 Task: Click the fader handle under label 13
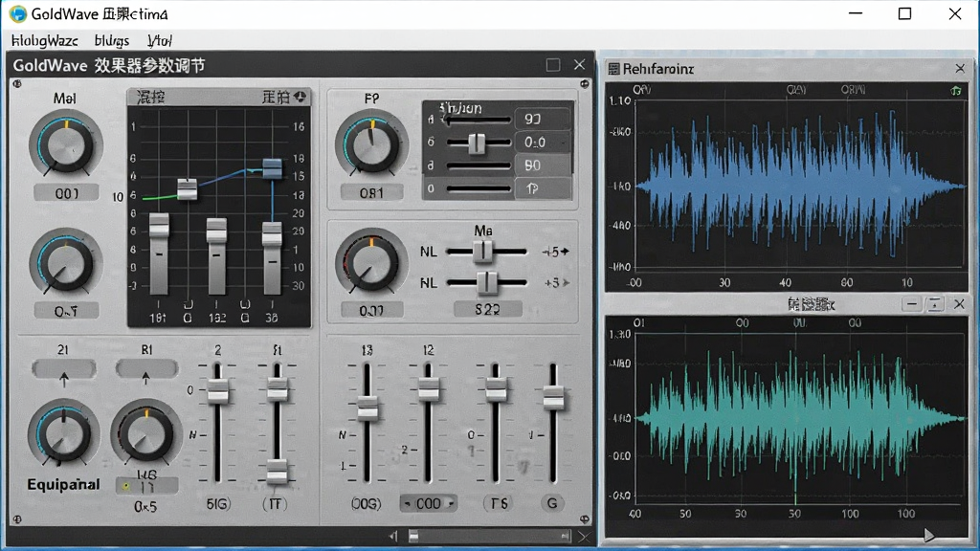pyautogui.click(x=367, y=408)
